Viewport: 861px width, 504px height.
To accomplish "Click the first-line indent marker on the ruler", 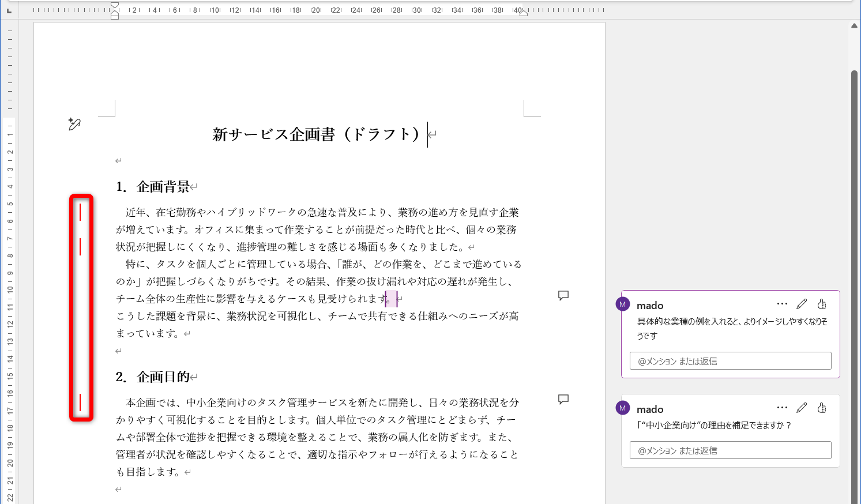I will tap(114, 5).
